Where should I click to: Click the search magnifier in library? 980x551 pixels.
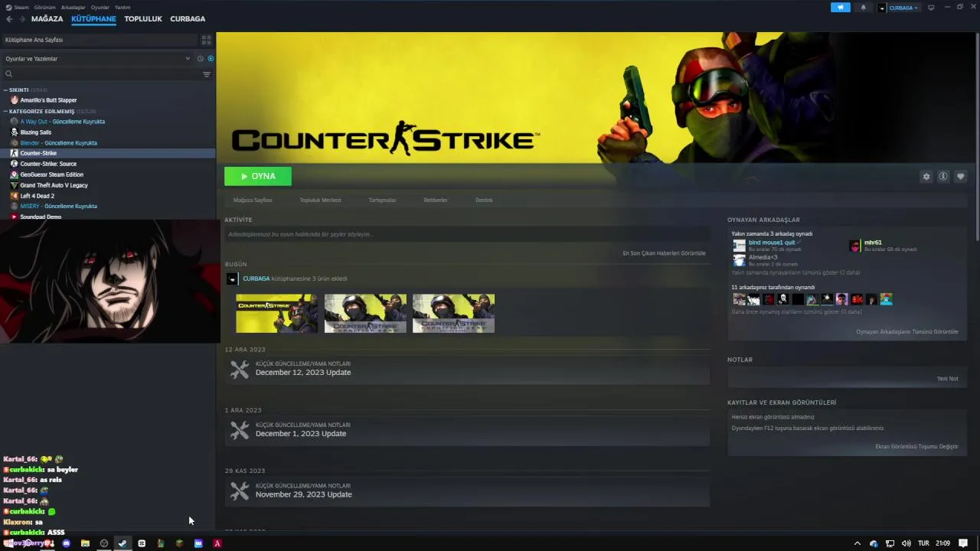pos(9,74)
